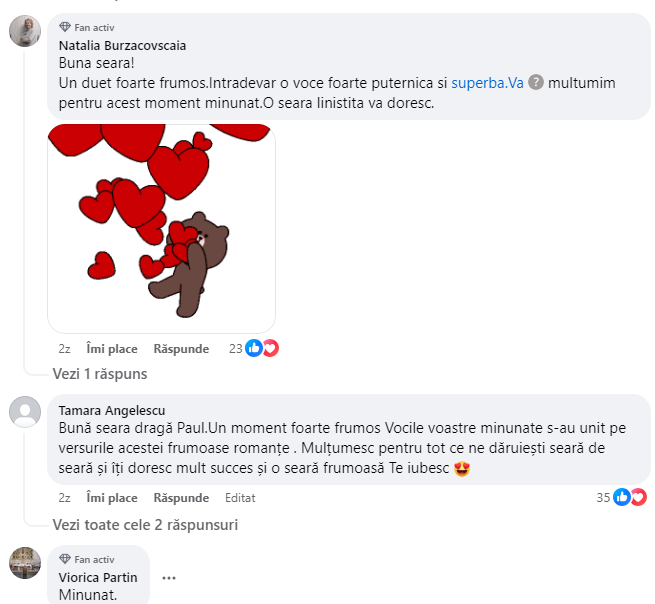Click the question mark emoji placeholder in Natalia's comment

[536, 82]
